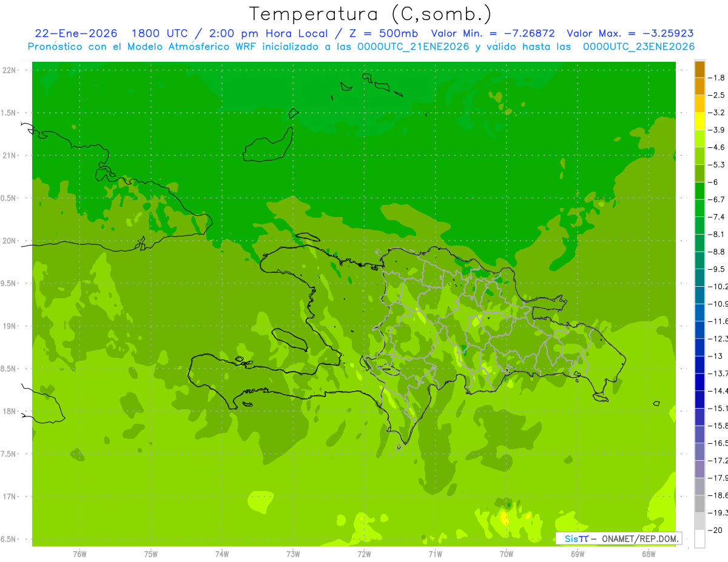This screenshot has height=562, width=728.
Task: Click the purple swatch between -17.2 and -17.9
Action: pos(699,469)
